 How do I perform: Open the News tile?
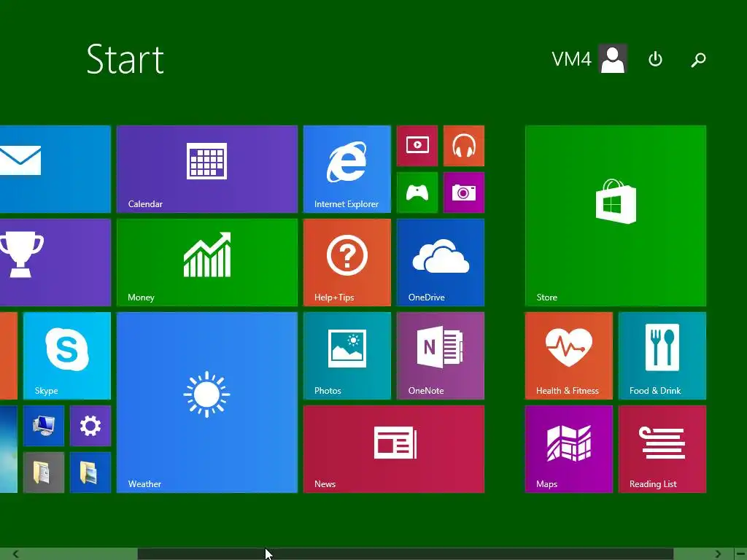click(x=394, y=449)
